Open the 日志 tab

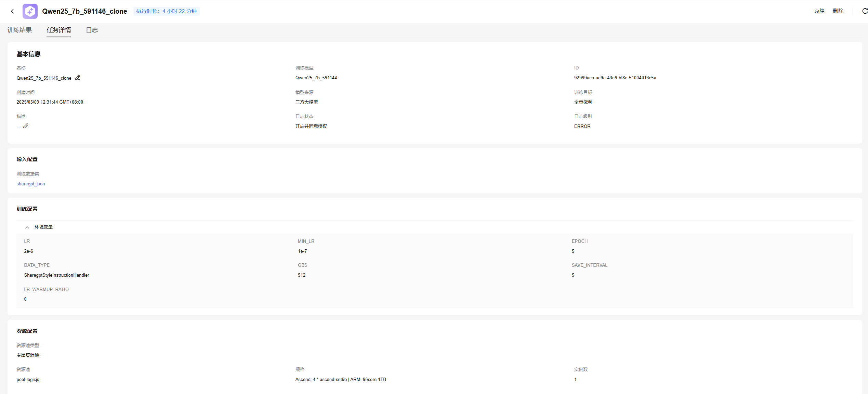92,30
